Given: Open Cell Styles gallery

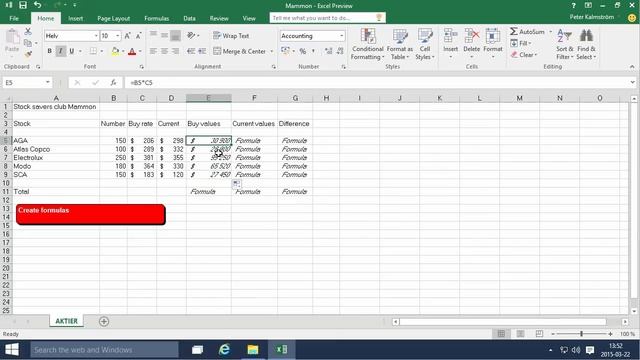Looking at the screenshot, I should (425, 44).
